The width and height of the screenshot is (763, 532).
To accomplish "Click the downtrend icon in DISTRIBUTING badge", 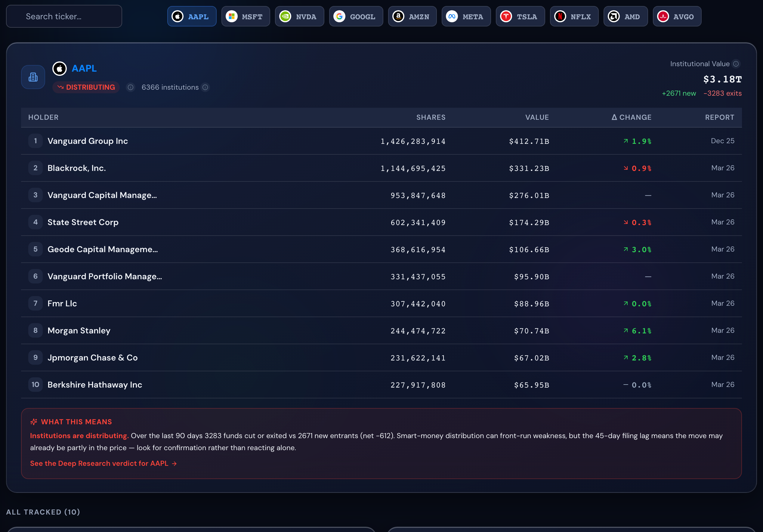I will click(x=60, y=87).
